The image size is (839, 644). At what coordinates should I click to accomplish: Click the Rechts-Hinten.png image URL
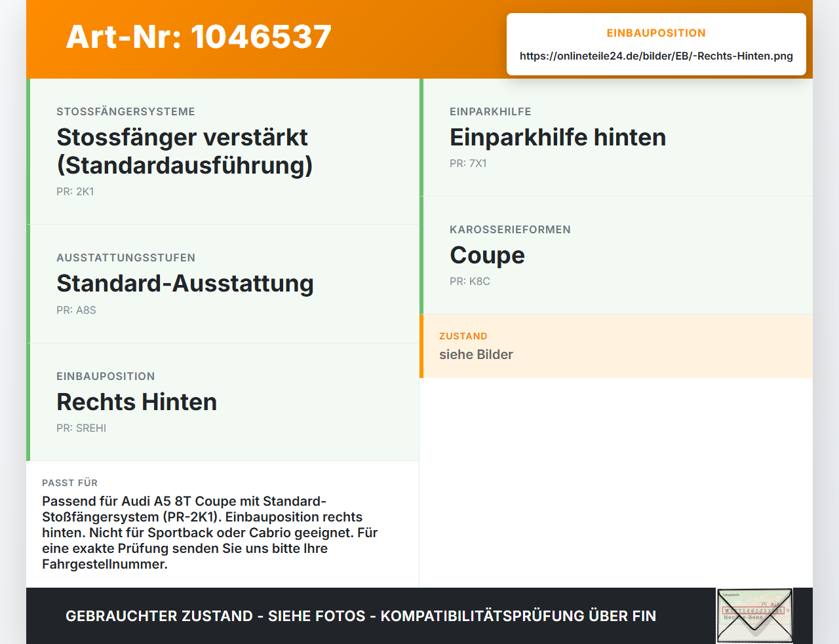(656, 56)
